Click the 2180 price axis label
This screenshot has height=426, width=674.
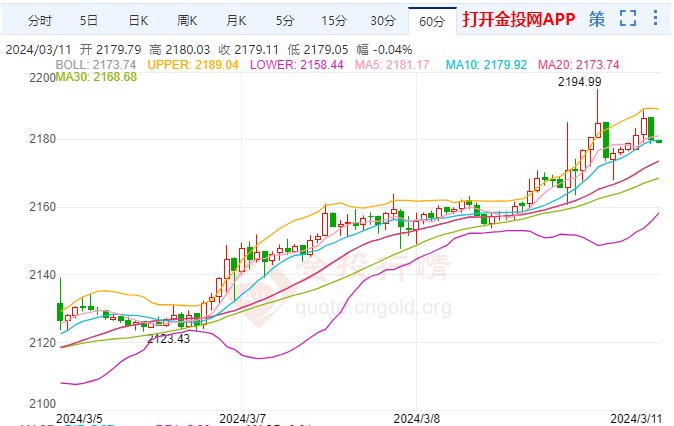point(42,139)
